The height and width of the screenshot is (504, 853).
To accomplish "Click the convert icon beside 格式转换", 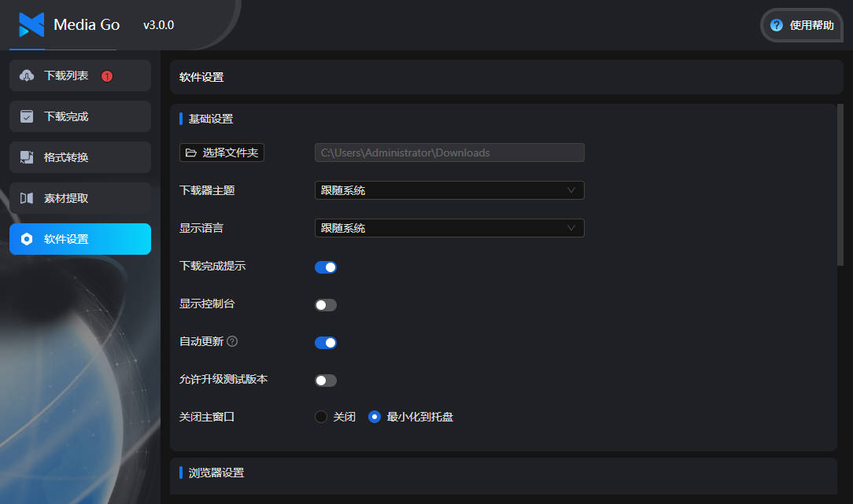I will tap(27, 157).
